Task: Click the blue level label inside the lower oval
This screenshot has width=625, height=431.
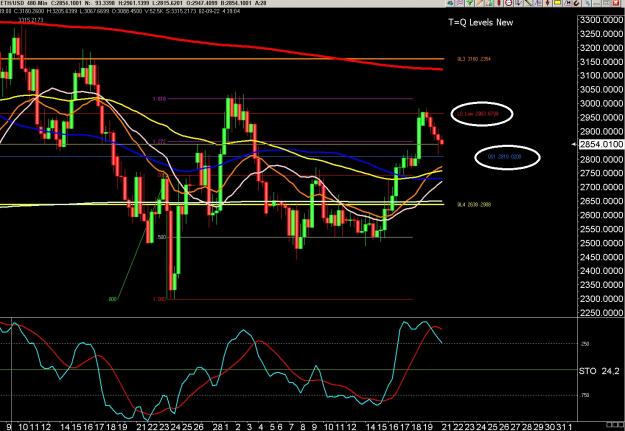Action: point(504,157)
